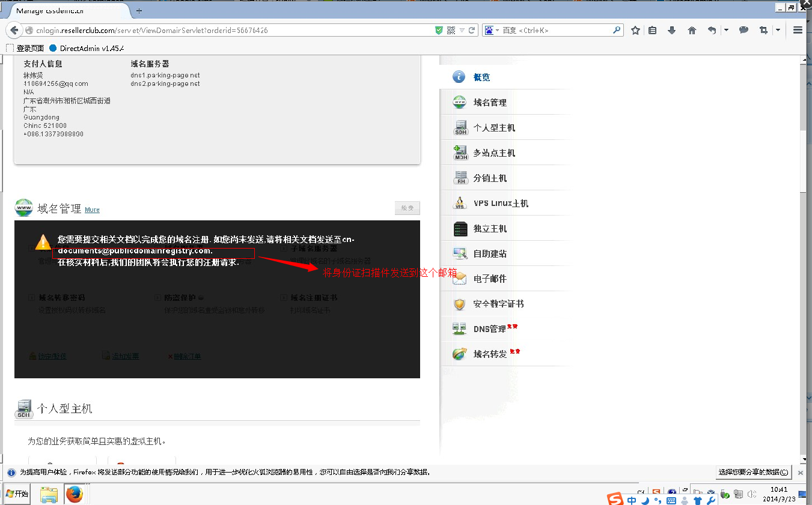
Task: Open the DirectAdmin v1.45.4 bookmark
Action: click(87, 48)
